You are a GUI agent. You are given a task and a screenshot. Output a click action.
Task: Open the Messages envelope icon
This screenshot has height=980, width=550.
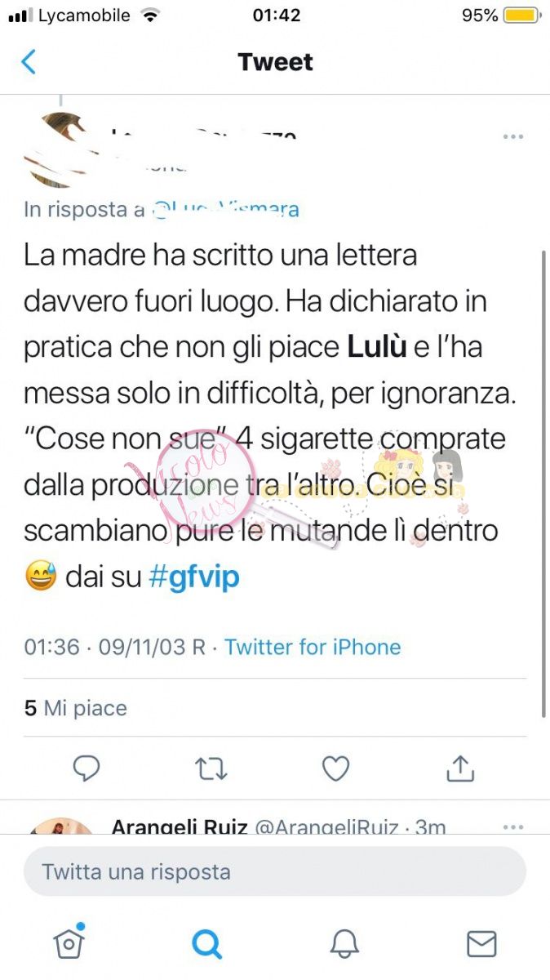coord(481,944)
